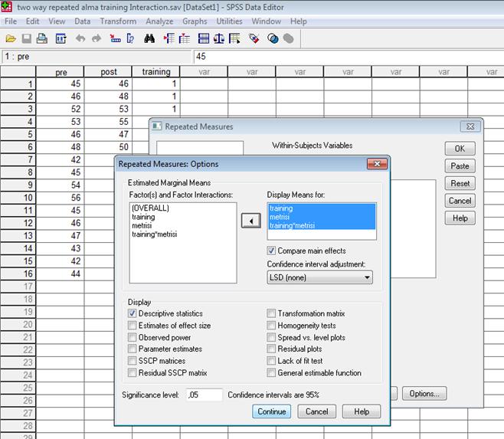Open the Data menu
This screenshot has width=504, height=439.
[x=82, y=21]
